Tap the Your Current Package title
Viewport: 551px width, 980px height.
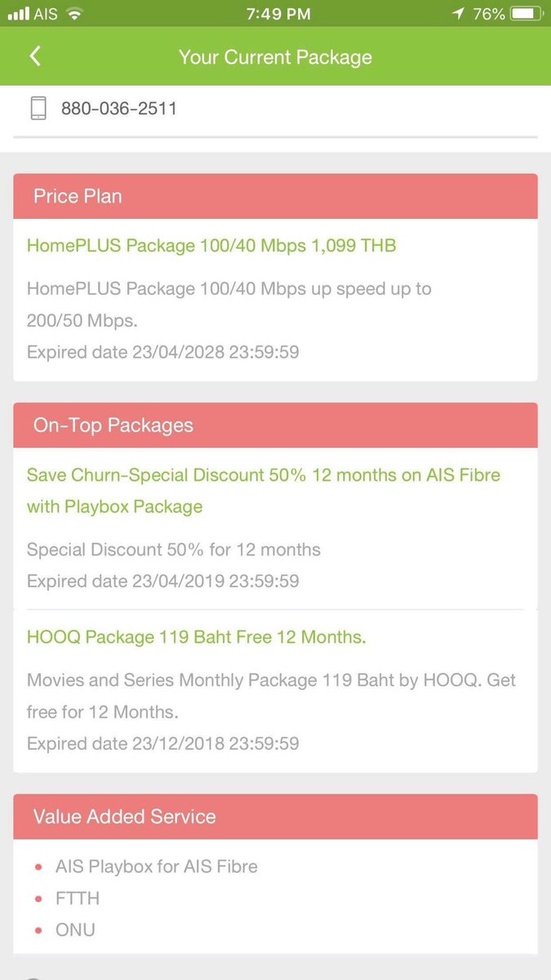tap(275, 57)
